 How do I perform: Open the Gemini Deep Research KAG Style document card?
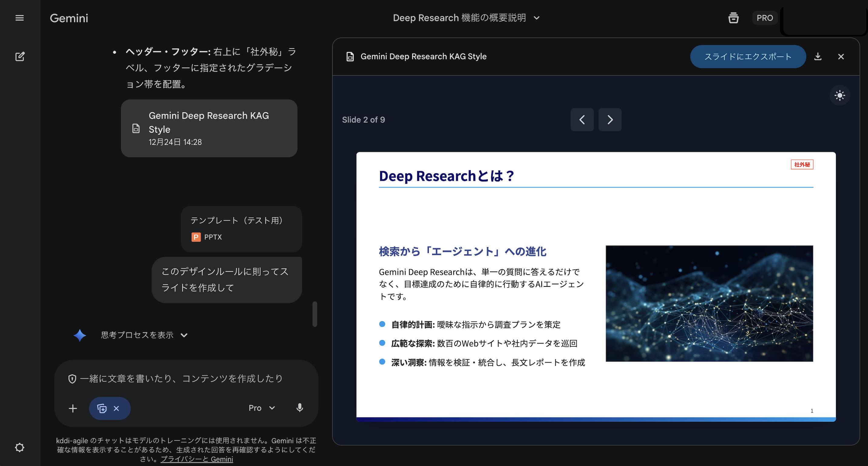point(209,128)
